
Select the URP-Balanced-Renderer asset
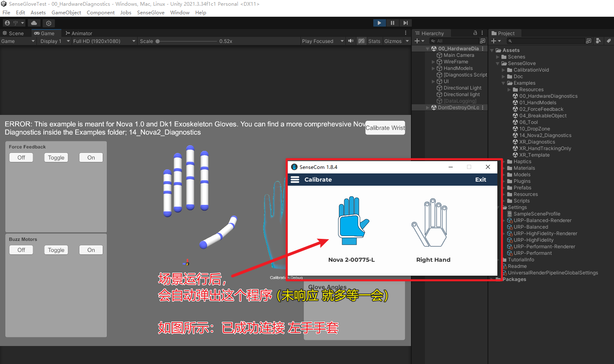coord(542,220)
